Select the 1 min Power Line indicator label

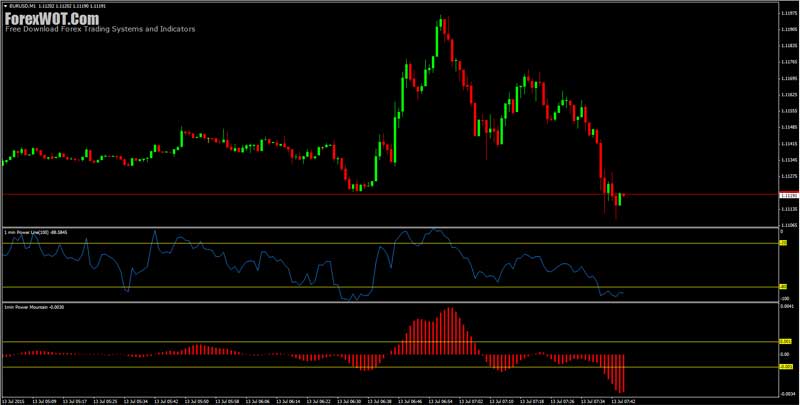tap(36, 232)
